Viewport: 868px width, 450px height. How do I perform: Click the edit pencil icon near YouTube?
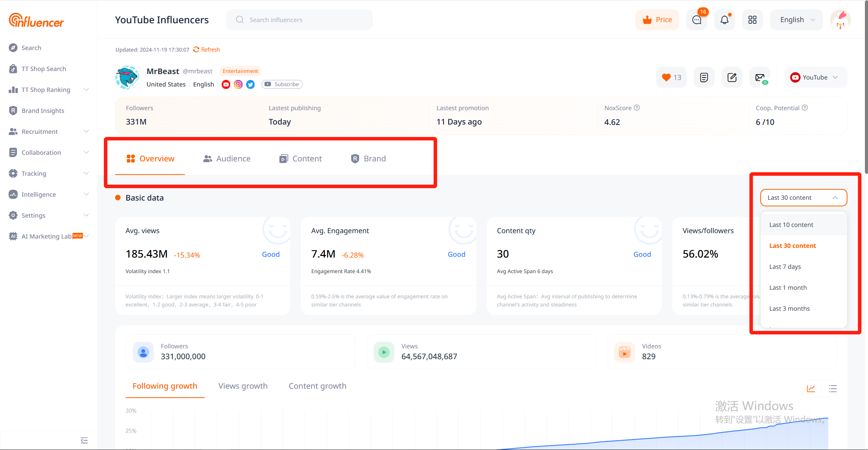732,77
